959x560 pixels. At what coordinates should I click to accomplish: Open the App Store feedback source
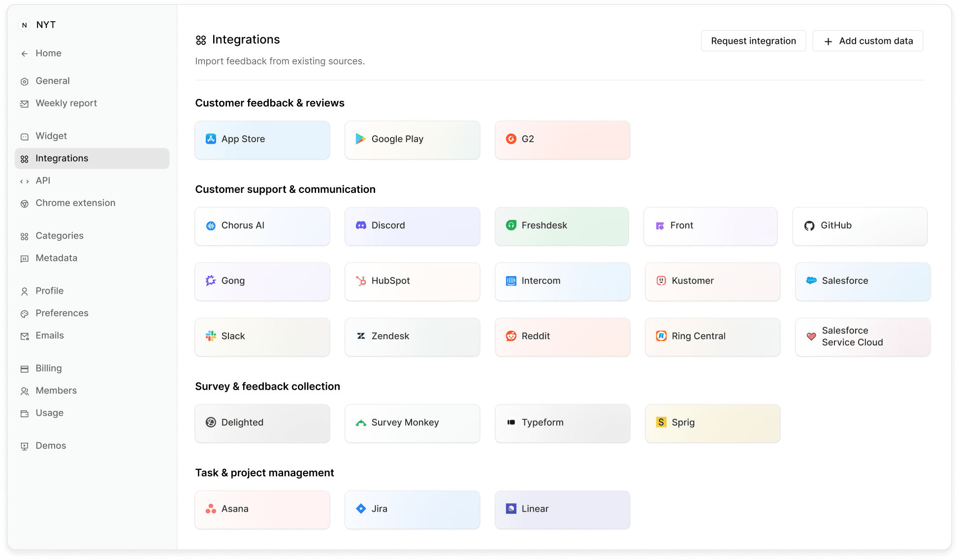coord(262,139)
